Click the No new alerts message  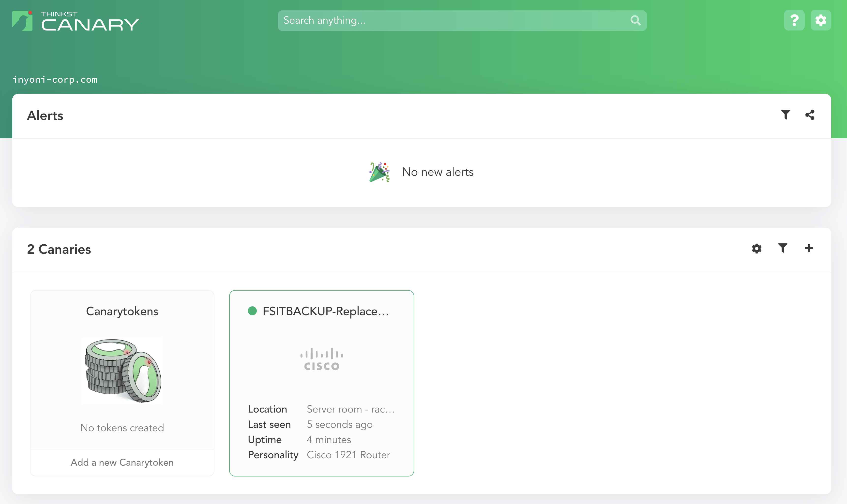click(x=438, y=172)
